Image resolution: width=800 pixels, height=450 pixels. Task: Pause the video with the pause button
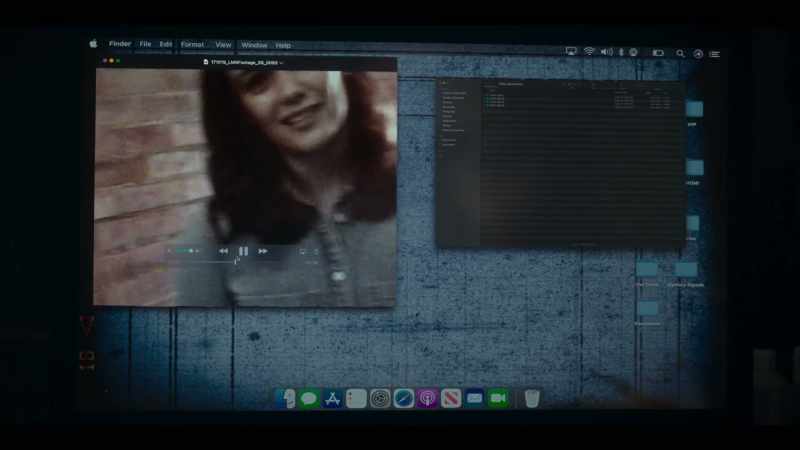coord(243,251)
